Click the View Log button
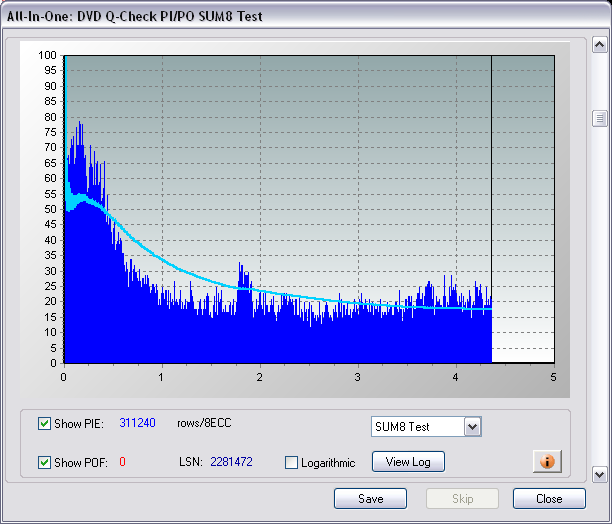The width and height of the screenshot is (612, 524). click(x=408, y=462)
